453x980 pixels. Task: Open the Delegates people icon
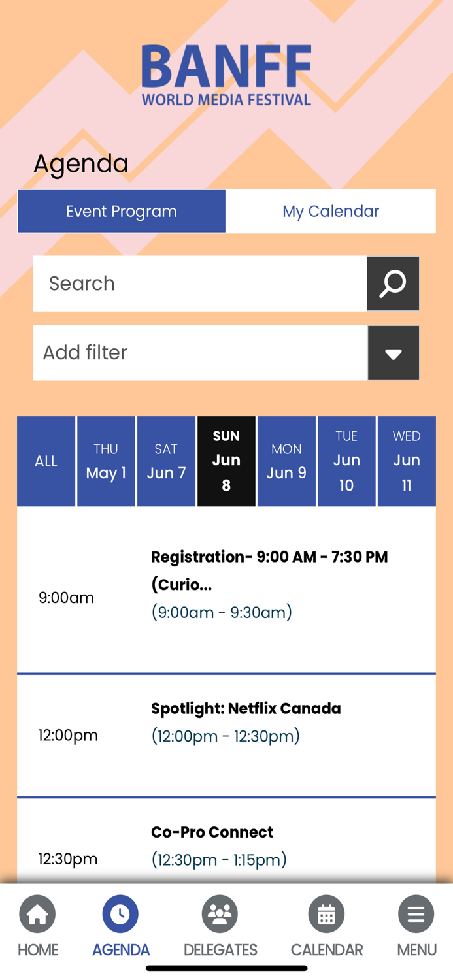(x=220, y=914)
